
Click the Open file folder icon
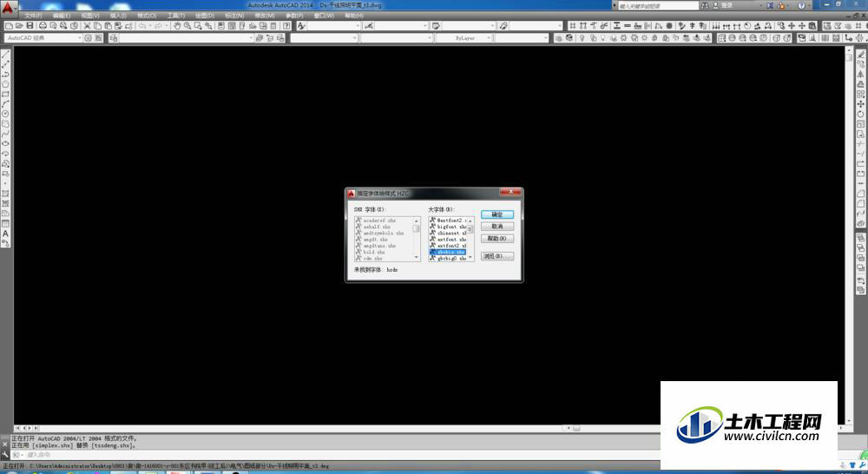click(19, 25)
